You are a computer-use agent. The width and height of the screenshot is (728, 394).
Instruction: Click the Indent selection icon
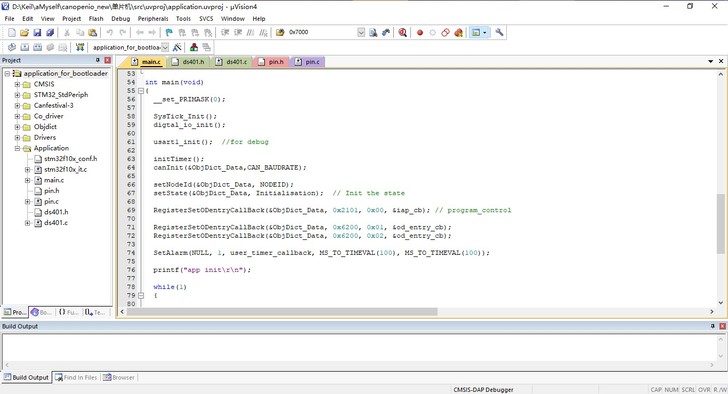coord(225,32)
